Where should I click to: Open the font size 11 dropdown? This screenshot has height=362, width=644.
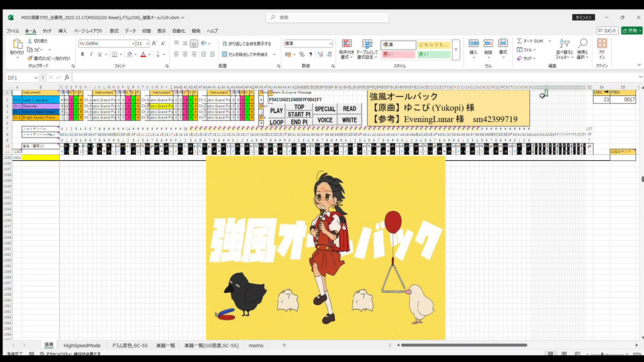coord(147,44)
